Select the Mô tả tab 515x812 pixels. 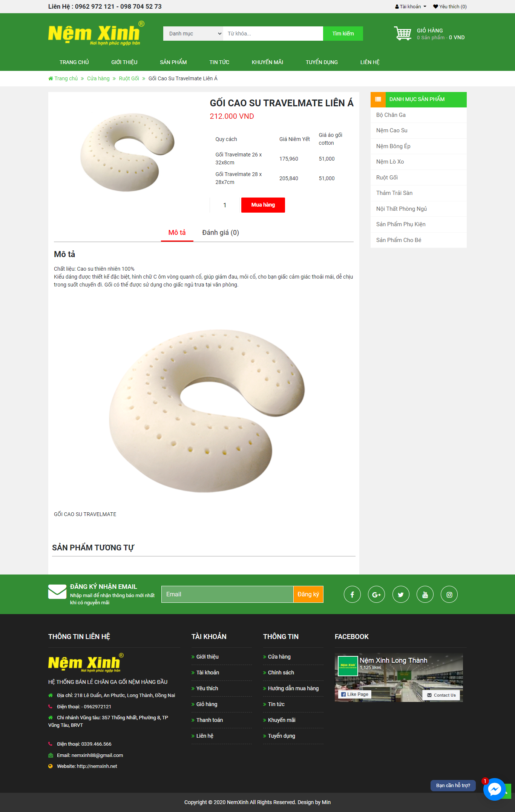(177, 233)
